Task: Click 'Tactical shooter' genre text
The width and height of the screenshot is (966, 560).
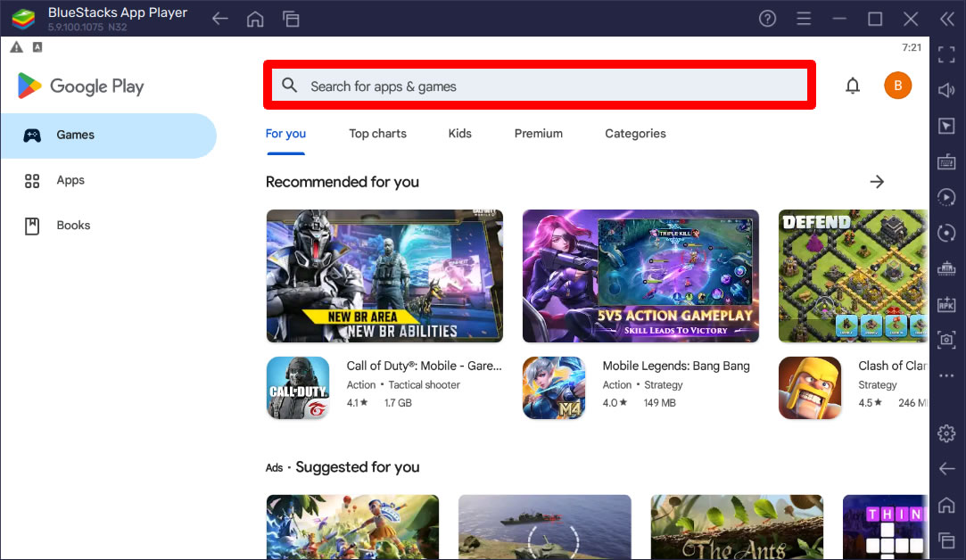Action: click(x=424, y=385)
